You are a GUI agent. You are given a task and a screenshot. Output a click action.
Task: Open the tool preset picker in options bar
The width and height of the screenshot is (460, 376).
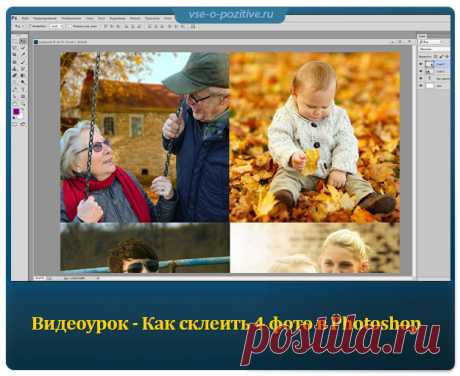pos(18,26)
